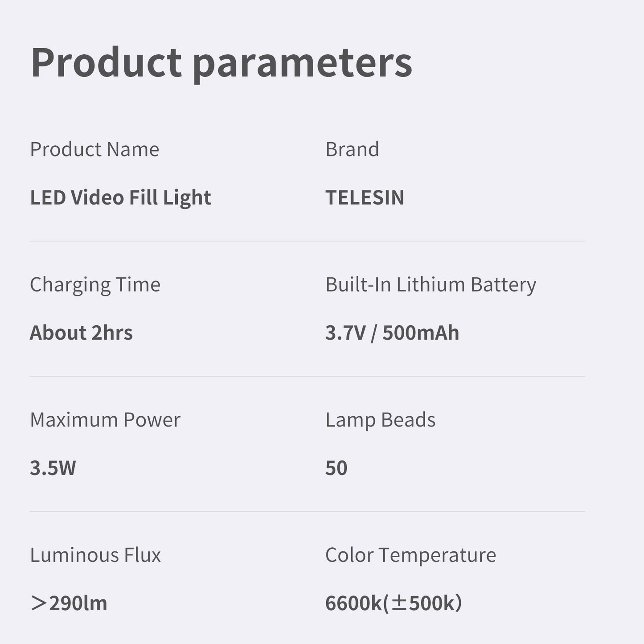
Task: Click the "Product Name" label
Action: 94,149
